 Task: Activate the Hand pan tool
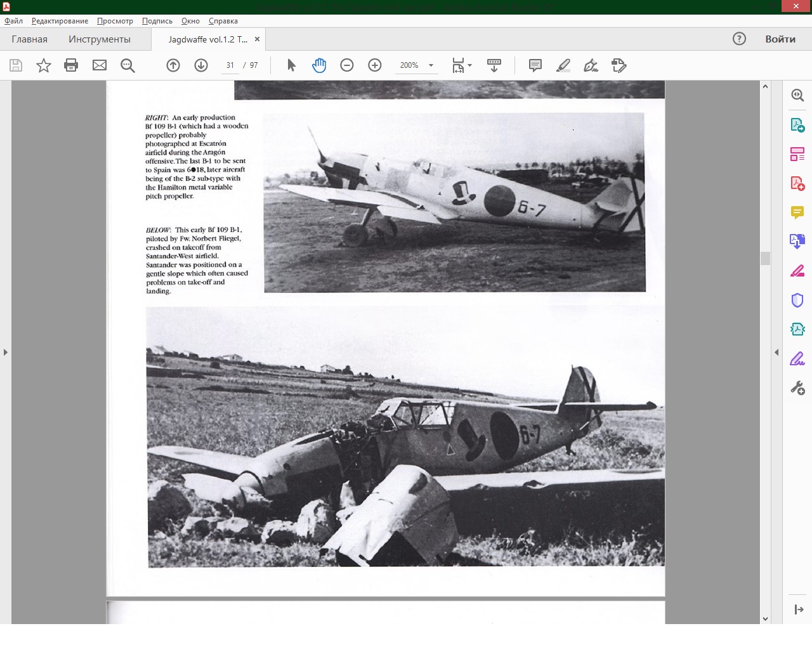click(319, 65)
